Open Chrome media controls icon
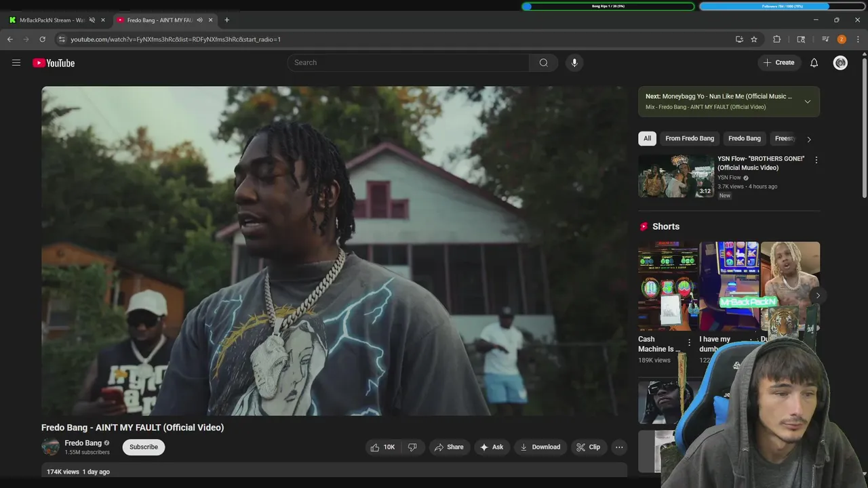The image size is (868, 488). [x=825, y=39]
